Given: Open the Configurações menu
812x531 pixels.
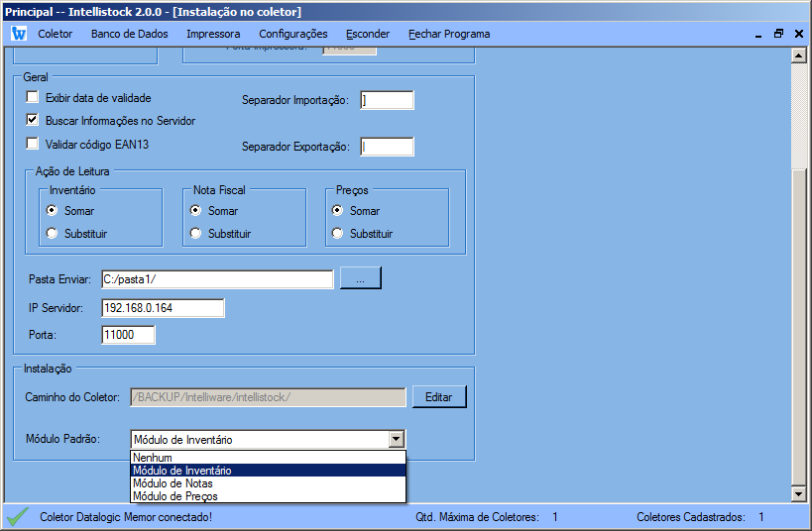Looking at the screenshot, I should pos(293,34).
